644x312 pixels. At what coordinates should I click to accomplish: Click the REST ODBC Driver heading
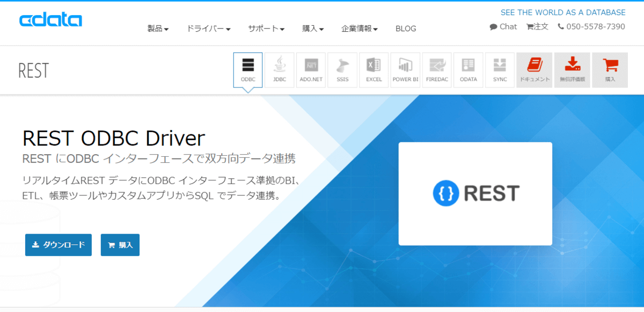click(x=114, y=139)
